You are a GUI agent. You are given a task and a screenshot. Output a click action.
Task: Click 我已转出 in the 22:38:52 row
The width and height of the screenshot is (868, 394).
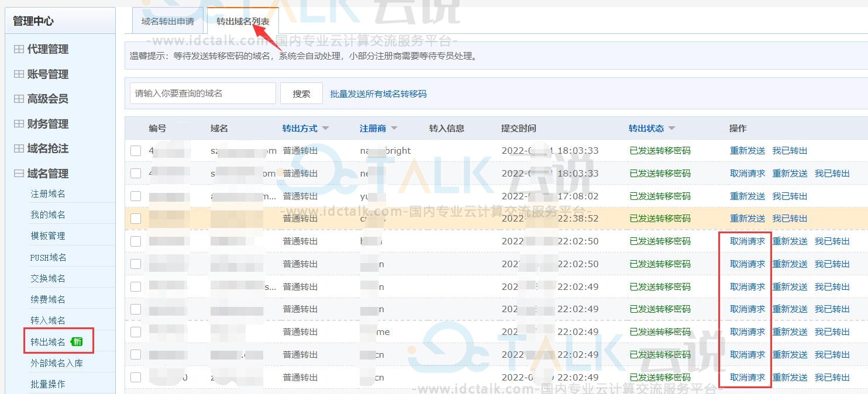[790, 218]
